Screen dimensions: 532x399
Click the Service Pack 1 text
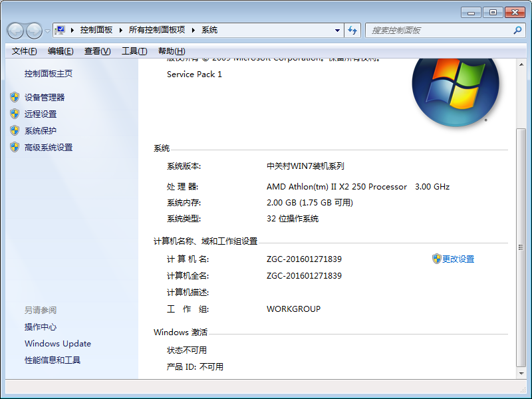194,74
